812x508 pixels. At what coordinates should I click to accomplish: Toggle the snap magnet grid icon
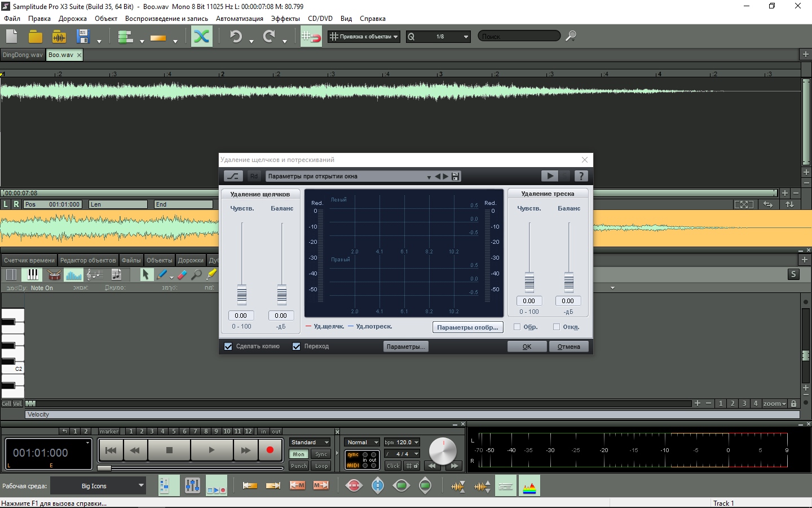(311, 37)
